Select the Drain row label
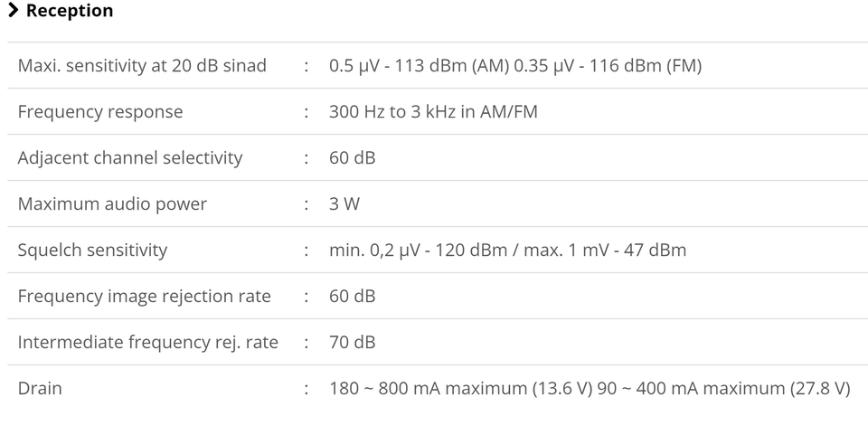The height and width of the screenshot is (435, 868). coord(40,389)
